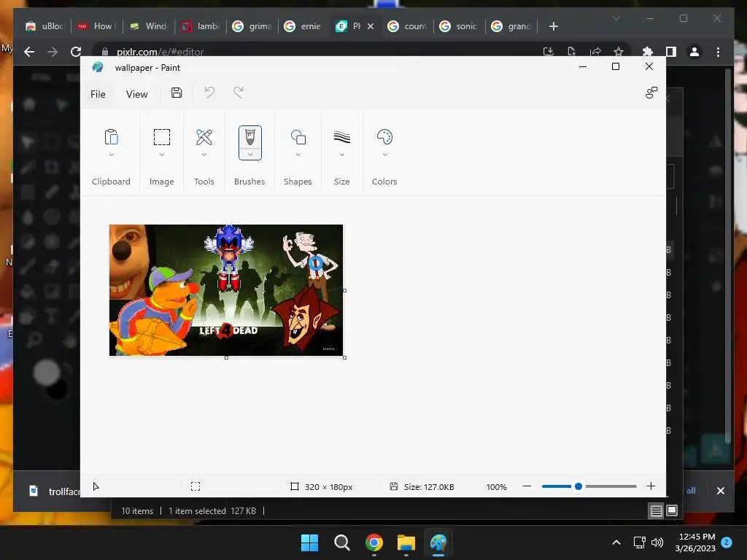Open a new Chrome tab
747x560 pixels.
tap(553, 26)
